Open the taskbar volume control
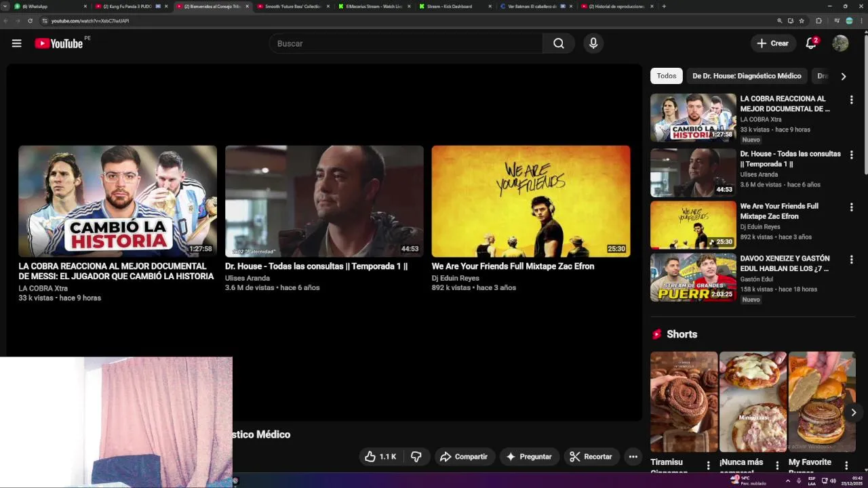868x488 pixels. click(833, 481)
